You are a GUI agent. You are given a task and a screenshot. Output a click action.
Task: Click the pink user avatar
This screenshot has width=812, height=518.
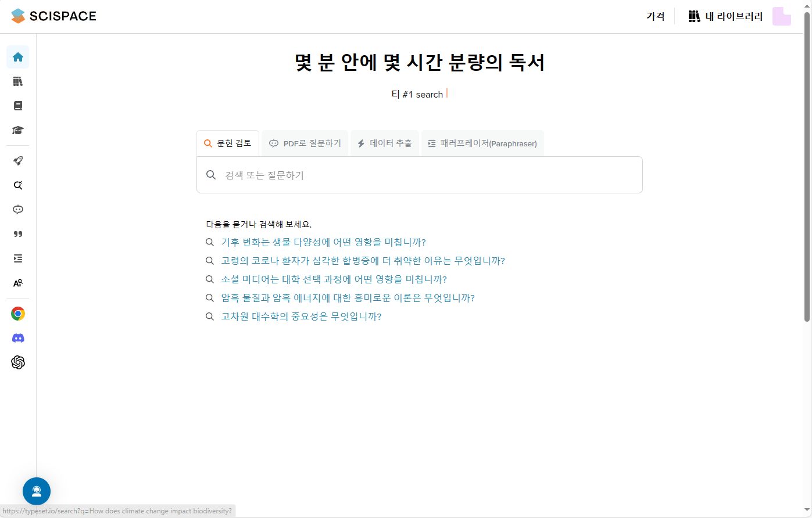coord(782,16)
